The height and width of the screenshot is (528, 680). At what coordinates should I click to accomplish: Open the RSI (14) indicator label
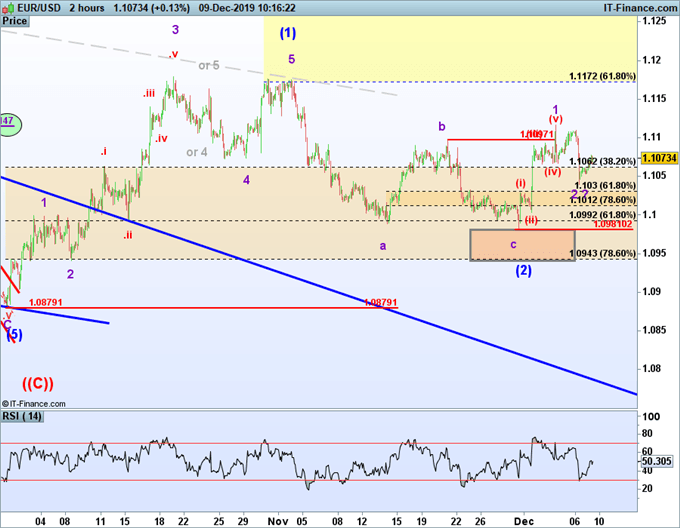(x=24, y=415)
